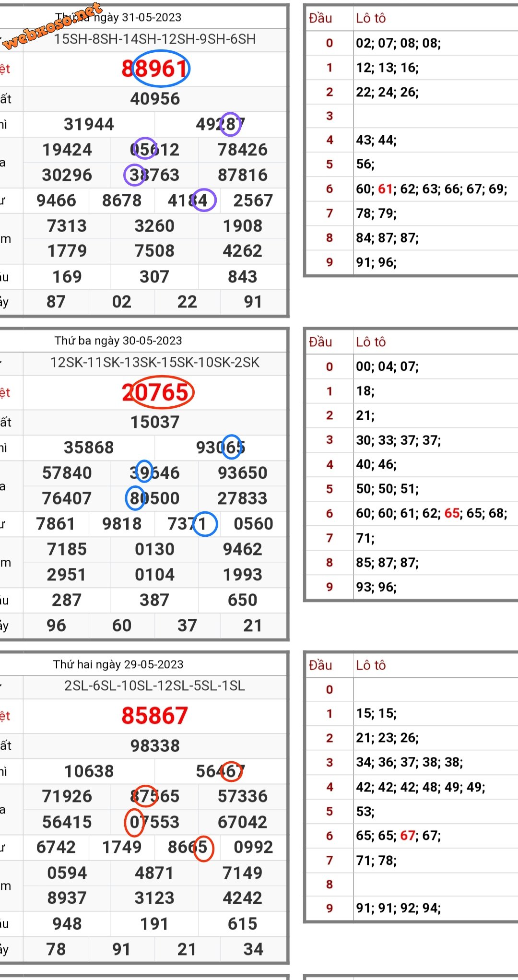Click the number 27833
The width and height of the screenshot is (518, 980).
pyautogui.click(x=243, y=498)
